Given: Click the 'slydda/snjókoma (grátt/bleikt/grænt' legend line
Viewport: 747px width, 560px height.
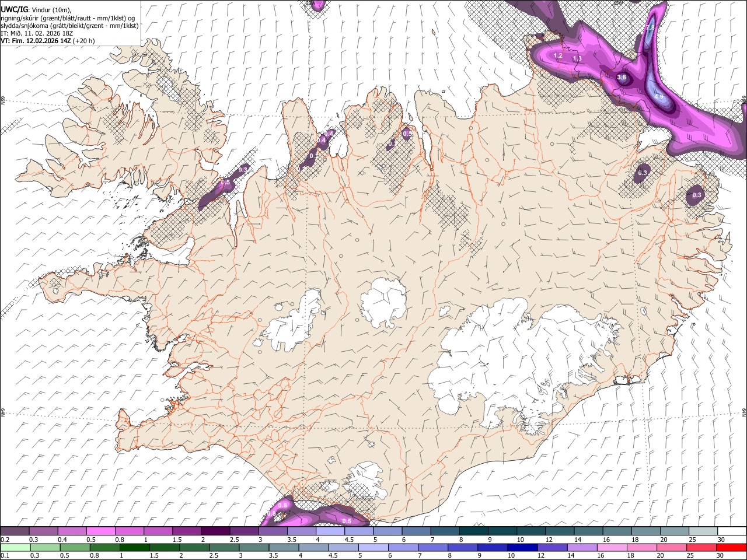Looking at the screenshot, I should coord(69,26).
